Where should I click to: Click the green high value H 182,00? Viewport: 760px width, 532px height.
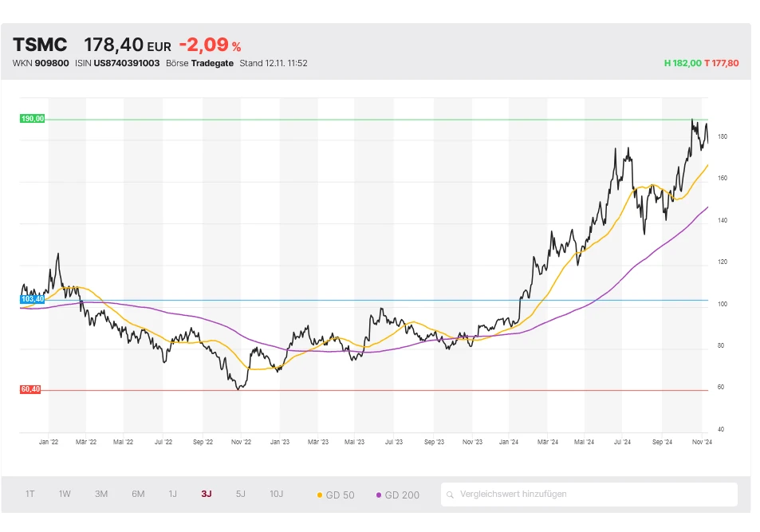(x=683, y=62)
